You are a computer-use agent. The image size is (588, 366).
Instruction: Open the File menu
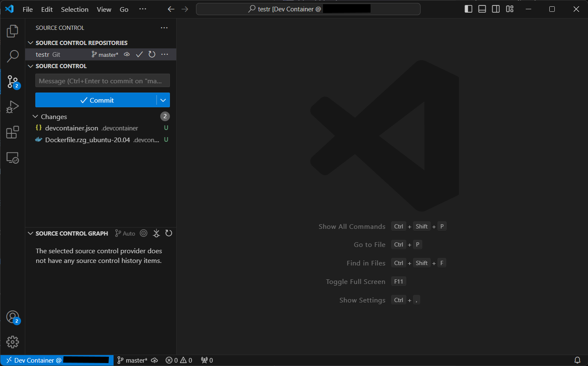28,9
